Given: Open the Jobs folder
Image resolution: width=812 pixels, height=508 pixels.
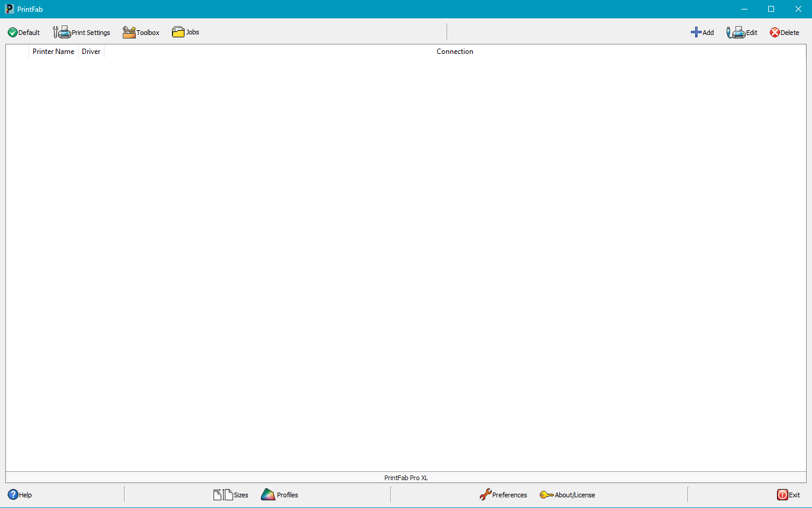Looking at the screenshot, I should [x=186, y=32].
